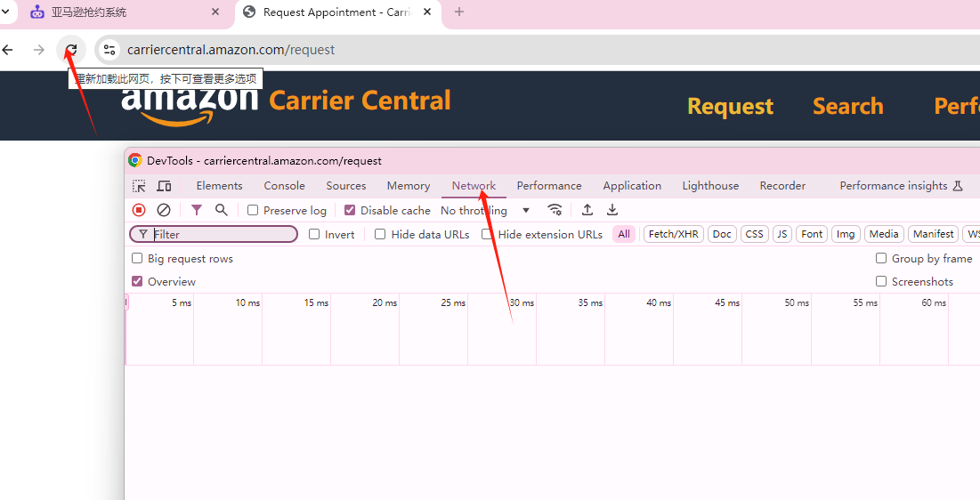Filter by JS requests
The height and width of the screenshot is (500, 980).
coord(782,234)
